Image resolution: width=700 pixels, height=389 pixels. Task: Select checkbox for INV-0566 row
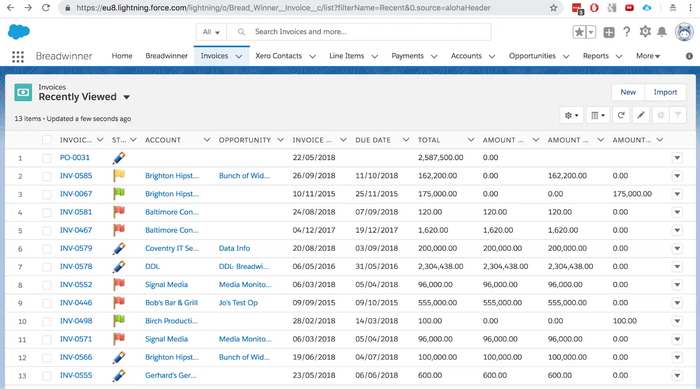pyautogui.click(x=46, y=358)
